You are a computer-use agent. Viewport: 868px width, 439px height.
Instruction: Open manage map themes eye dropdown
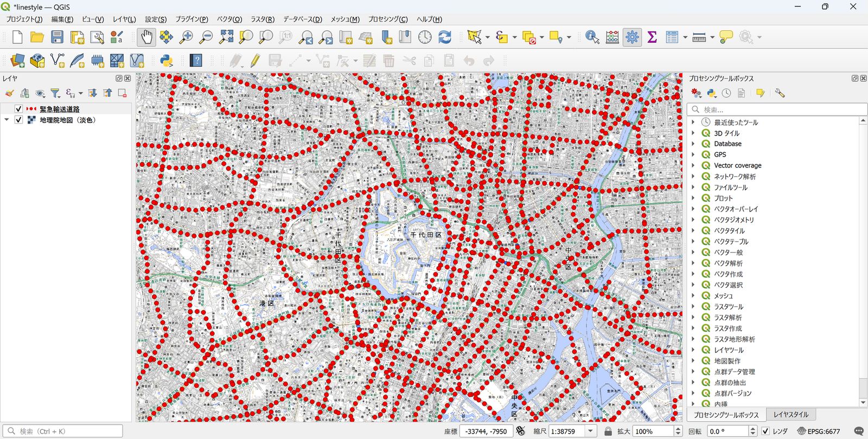point(41,93)
